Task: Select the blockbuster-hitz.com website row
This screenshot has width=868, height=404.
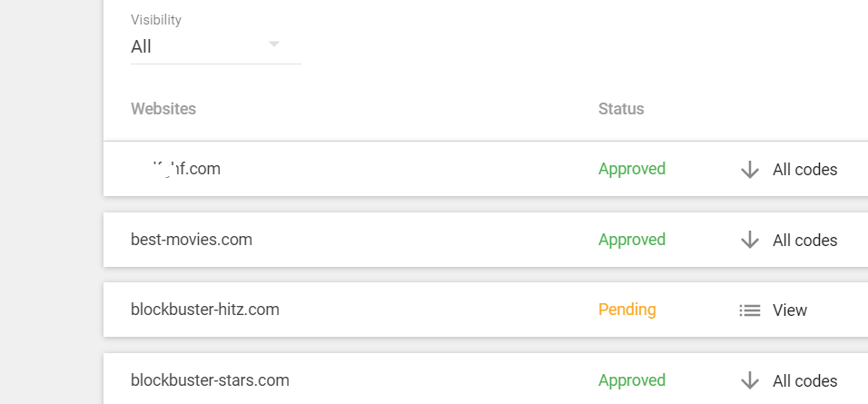Action: 205,310
